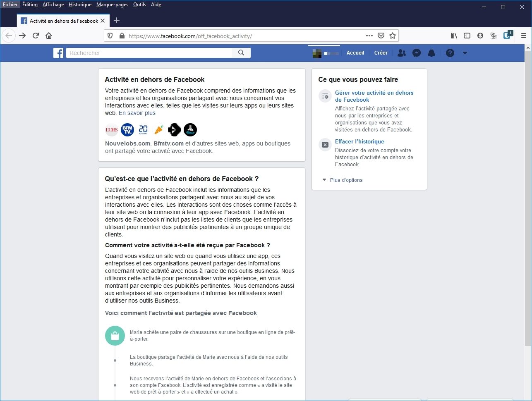Viewport: 532px width, 401px height.
Task: Click Effacer l'historique link
Action: (359, 141)
